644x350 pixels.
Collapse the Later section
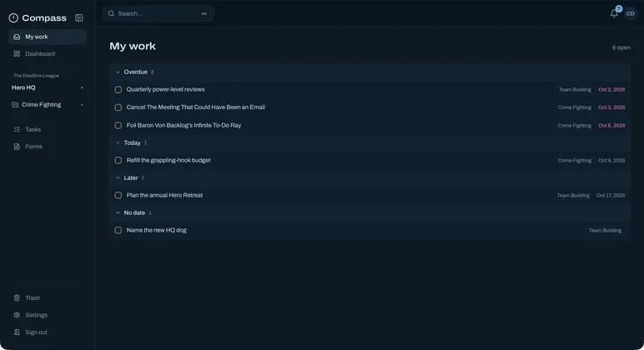pos(118,177)
